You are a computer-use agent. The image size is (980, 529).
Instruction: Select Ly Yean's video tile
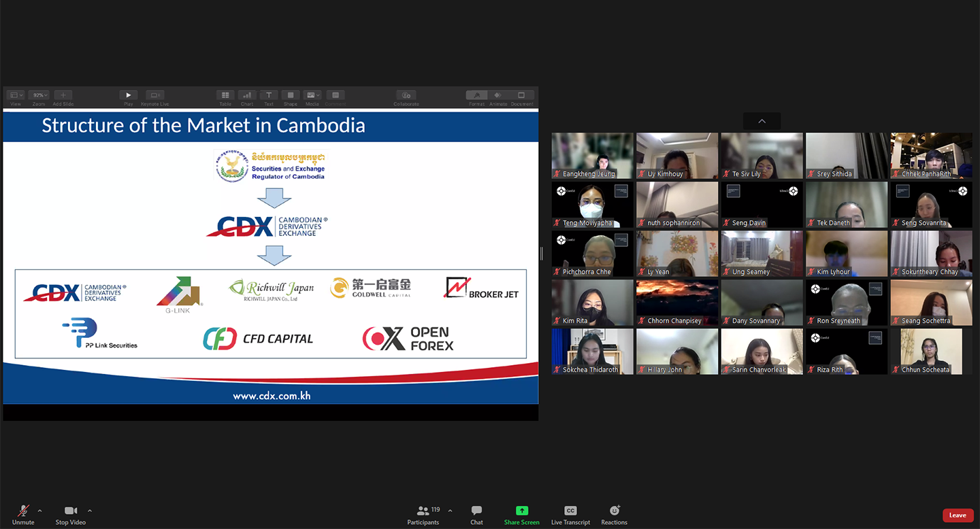point(677,254)
